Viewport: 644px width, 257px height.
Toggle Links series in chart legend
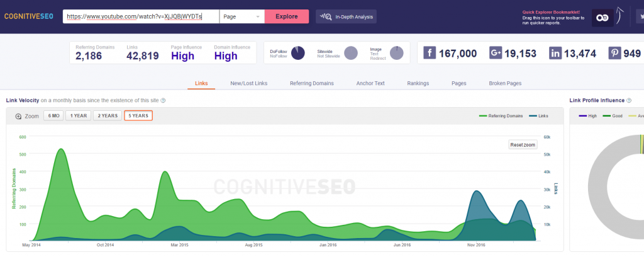click(538, 116)
